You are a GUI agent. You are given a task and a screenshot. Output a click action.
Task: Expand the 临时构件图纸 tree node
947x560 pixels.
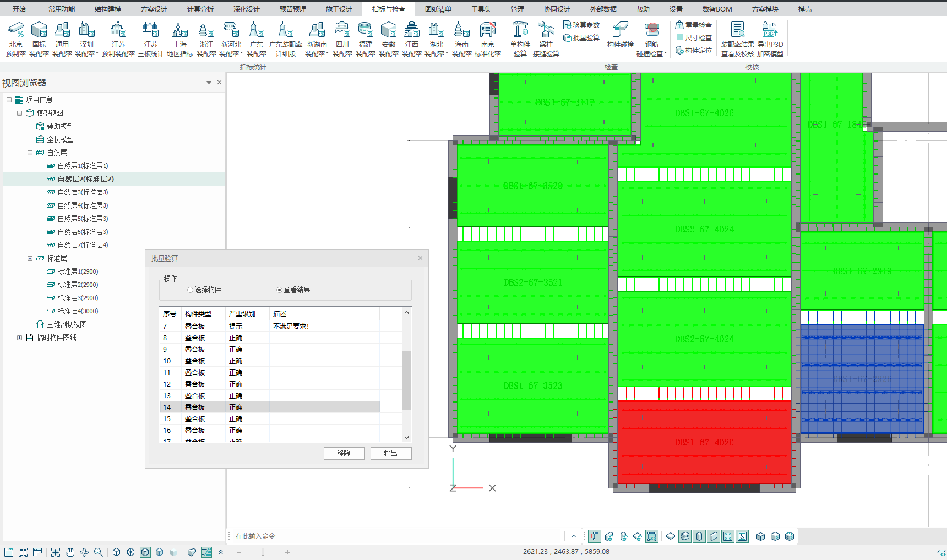(x=20, y=338)
